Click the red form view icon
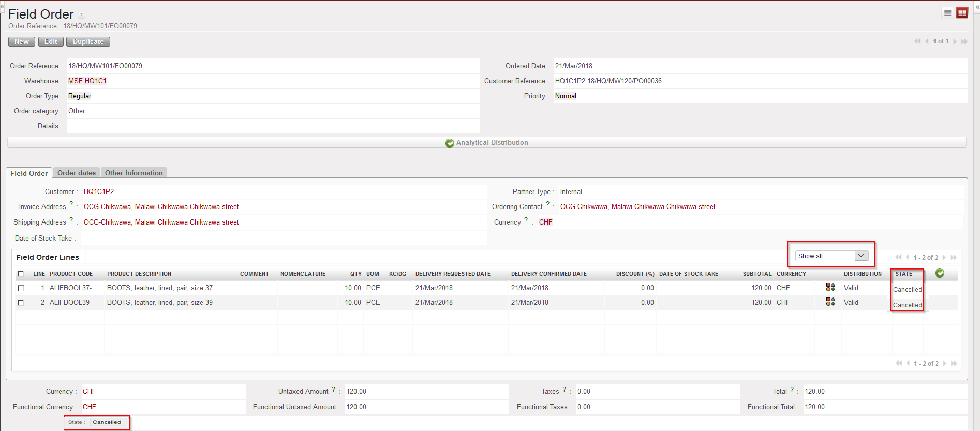The width and height of the screenshot is (980, 431). point(962,13)
